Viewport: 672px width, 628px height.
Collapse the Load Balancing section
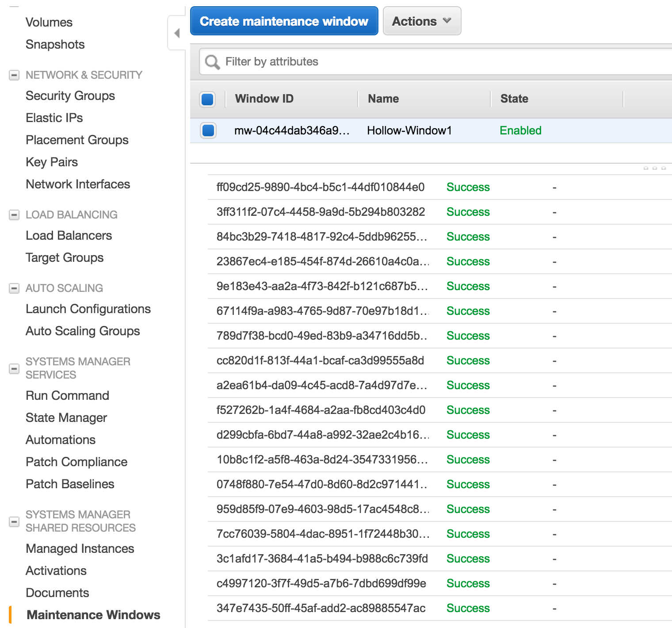(14, 215)
